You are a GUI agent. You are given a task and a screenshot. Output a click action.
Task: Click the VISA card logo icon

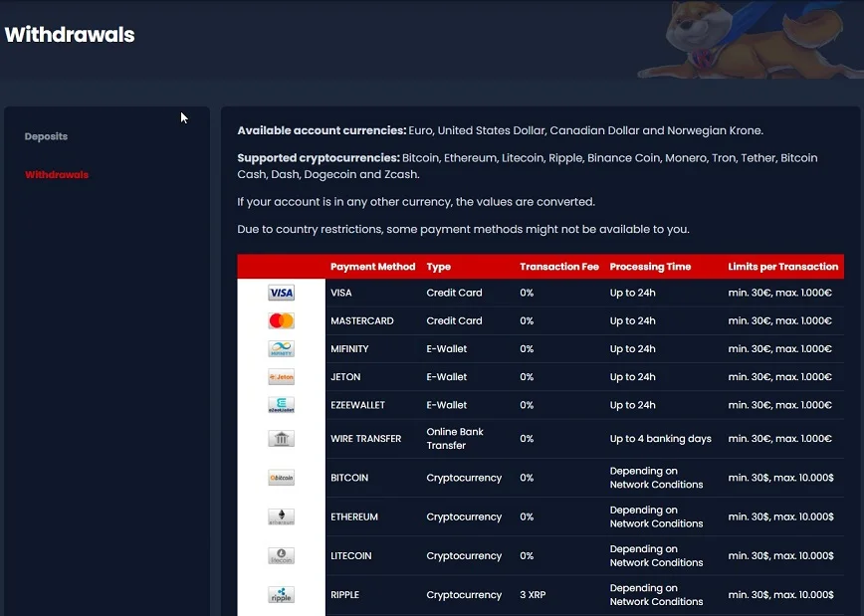tap(281, 293)
